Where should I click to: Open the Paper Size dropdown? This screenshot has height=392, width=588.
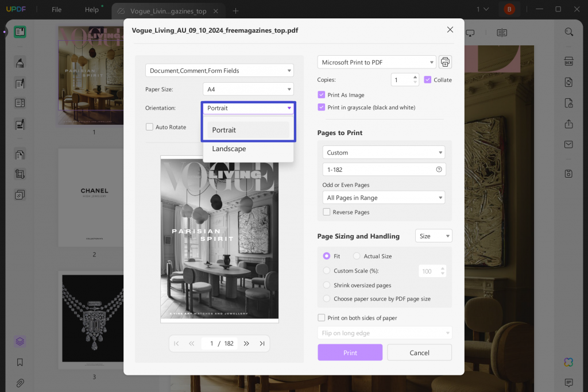click(x=248, y=89)
